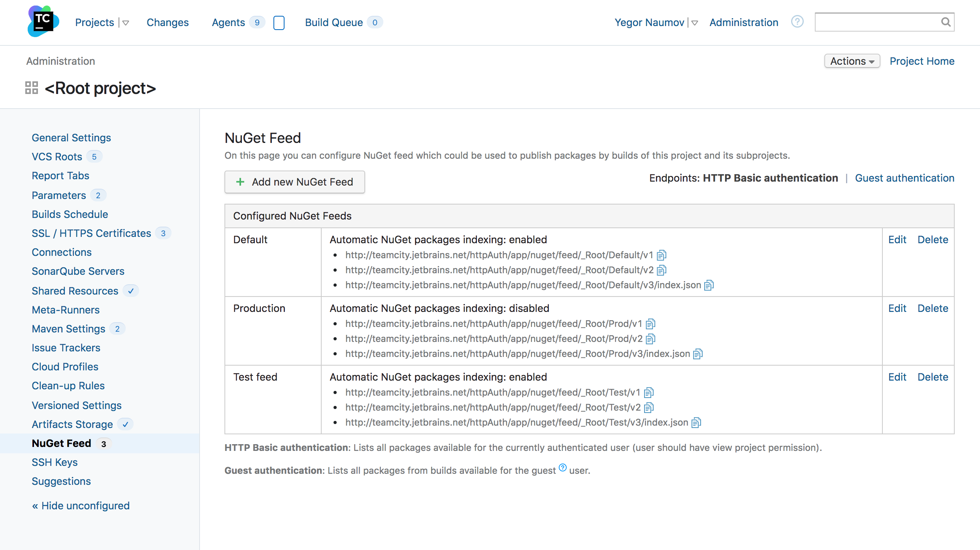Open the Administration link in header

click(744, 23)
